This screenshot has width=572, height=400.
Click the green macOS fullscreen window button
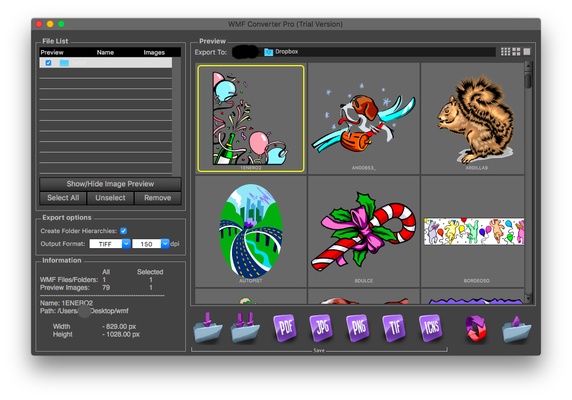click(x=61, y=24)
